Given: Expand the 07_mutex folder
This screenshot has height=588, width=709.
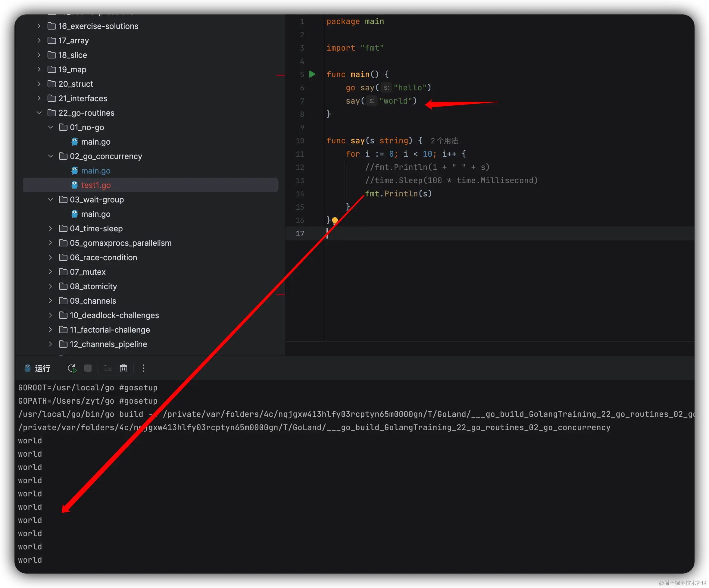Looking at the screenshot, I should [x=51, y=272].
